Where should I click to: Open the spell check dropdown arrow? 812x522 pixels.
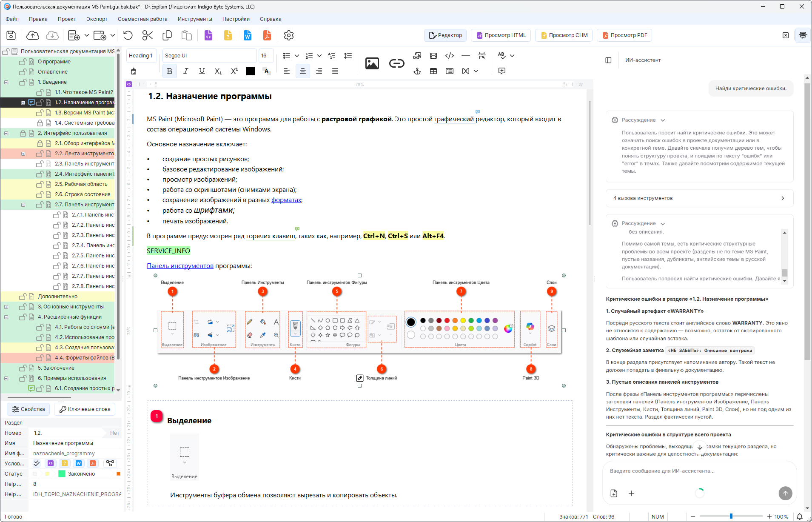[x=512, y=56]
